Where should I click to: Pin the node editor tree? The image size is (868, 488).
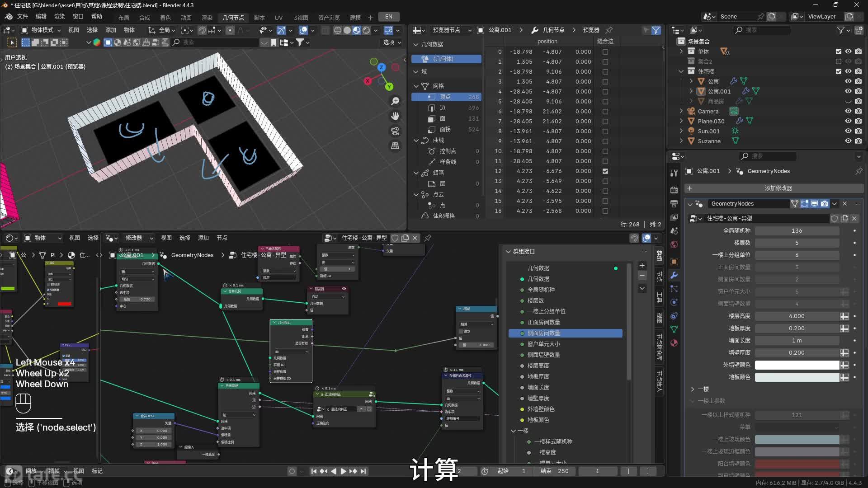428,238
